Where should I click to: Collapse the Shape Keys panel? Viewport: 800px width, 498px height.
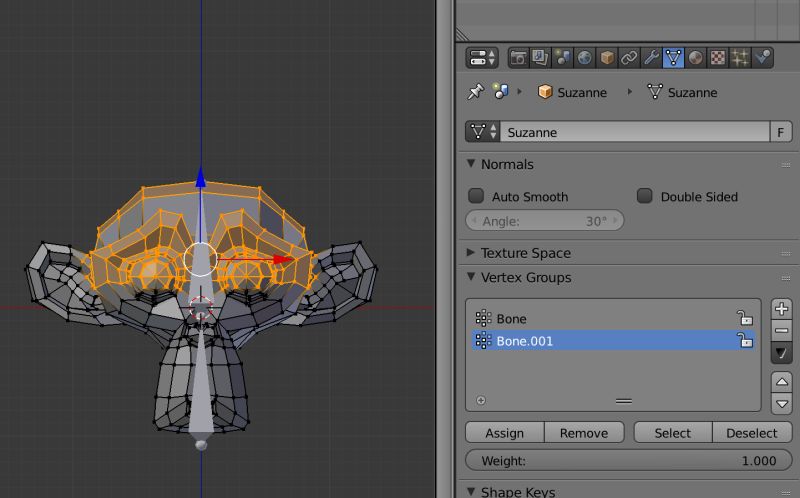coord(471,491)
